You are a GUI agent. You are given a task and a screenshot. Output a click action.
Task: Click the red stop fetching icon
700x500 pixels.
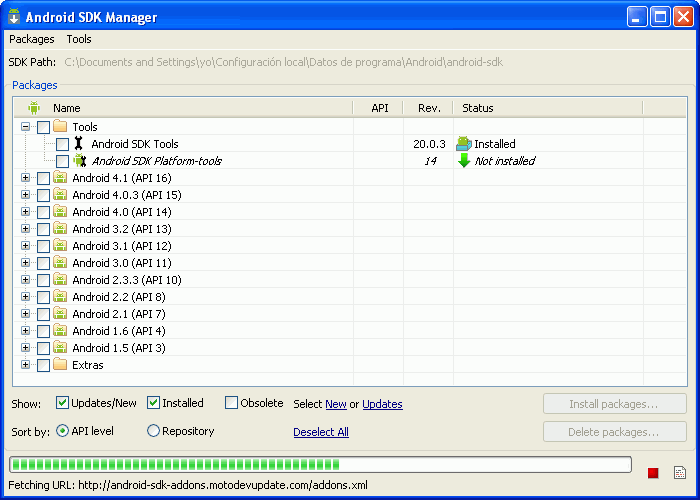[x=653, y=473]
